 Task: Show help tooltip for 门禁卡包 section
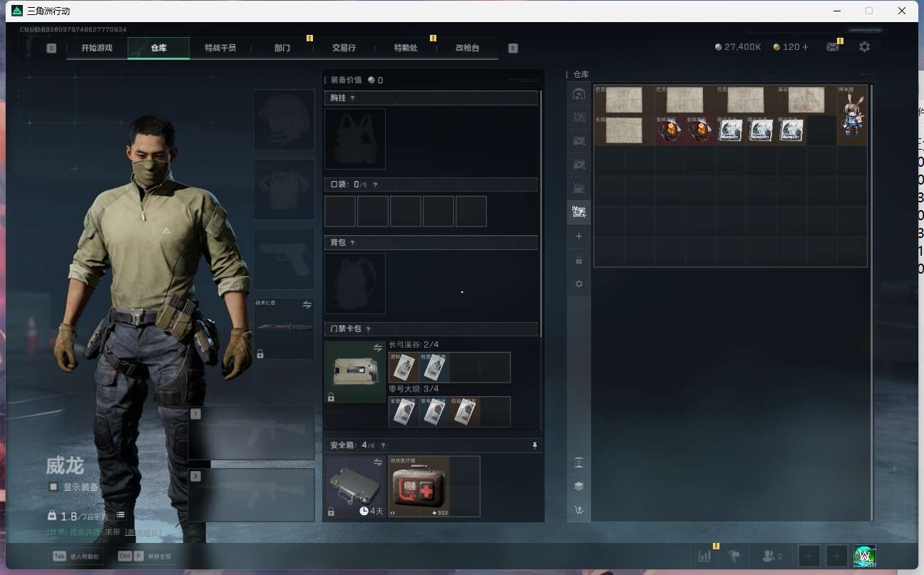pyautogui.click(x=368, y=329)
